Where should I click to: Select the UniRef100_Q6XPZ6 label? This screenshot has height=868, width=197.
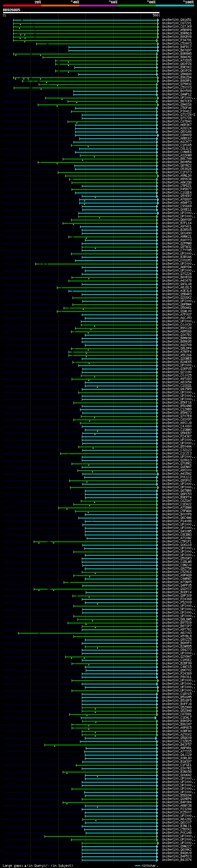[x=177, y=64]
